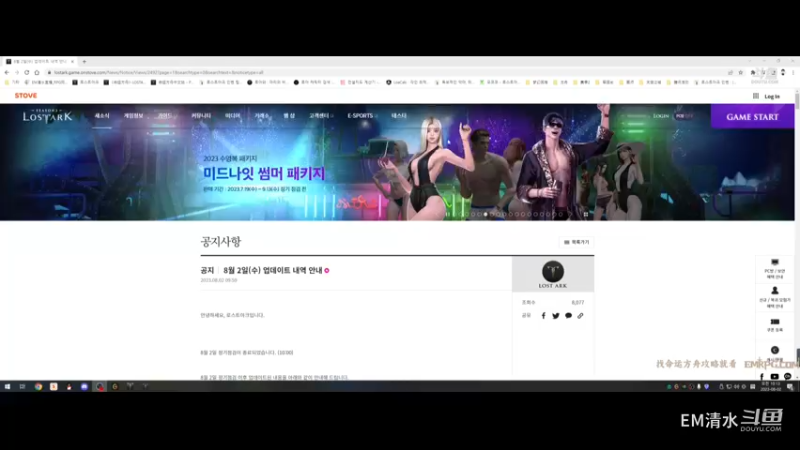The width and height of the screenshot is (800, 450).
Task: Reload the page with refresh icon
Action: [x=27, y=72]
